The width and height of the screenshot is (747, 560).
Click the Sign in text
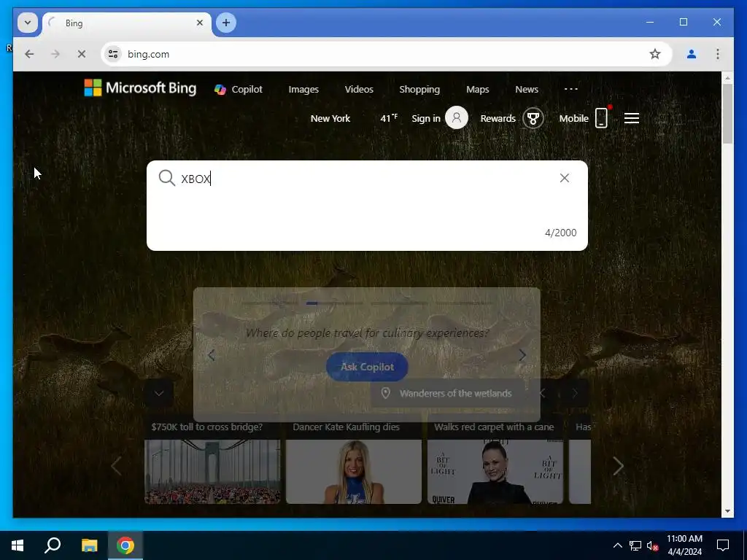(426, 119)
